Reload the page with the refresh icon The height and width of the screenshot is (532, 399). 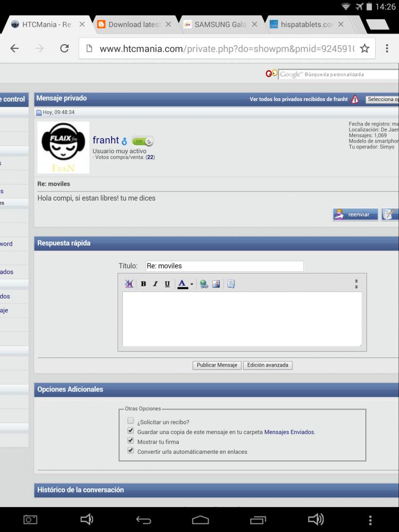click(x=64, y=48)
